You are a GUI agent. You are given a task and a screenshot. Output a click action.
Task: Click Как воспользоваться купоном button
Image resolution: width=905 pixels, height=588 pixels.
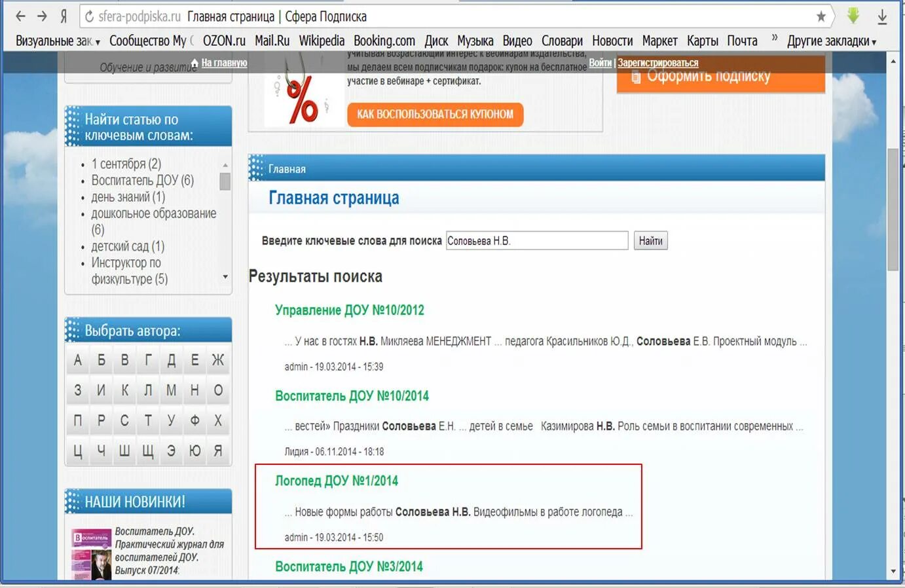435,114
